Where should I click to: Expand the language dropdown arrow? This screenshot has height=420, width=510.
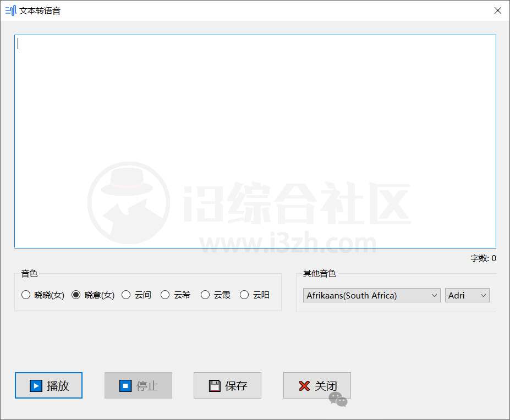[x=435, y=295]
